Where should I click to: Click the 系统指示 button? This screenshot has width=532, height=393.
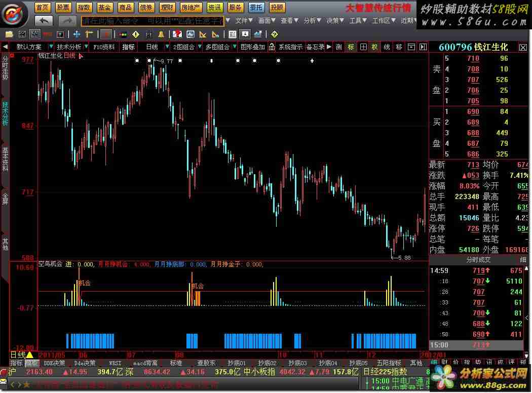290,47
